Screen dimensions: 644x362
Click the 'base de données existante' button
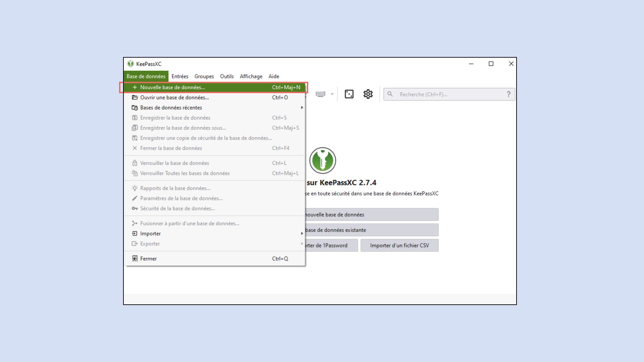[x=371, y=230]
